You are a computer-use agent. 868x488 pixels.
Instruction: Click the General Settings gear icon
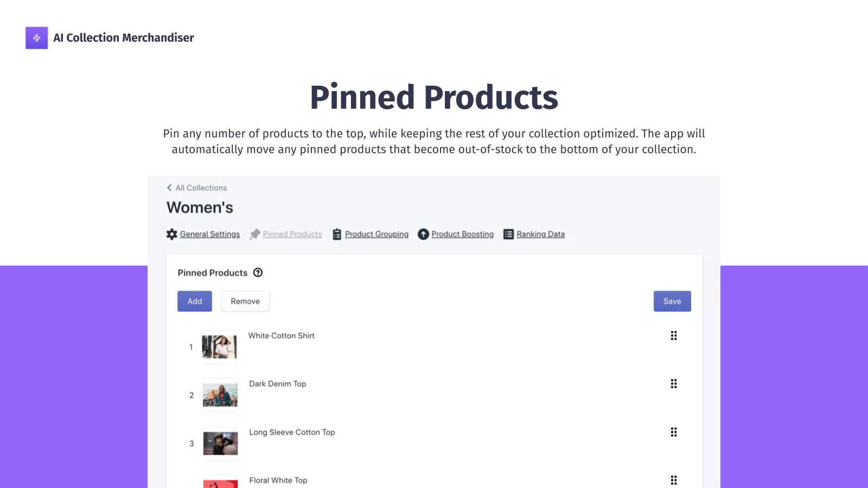click(x=172, y=234)
